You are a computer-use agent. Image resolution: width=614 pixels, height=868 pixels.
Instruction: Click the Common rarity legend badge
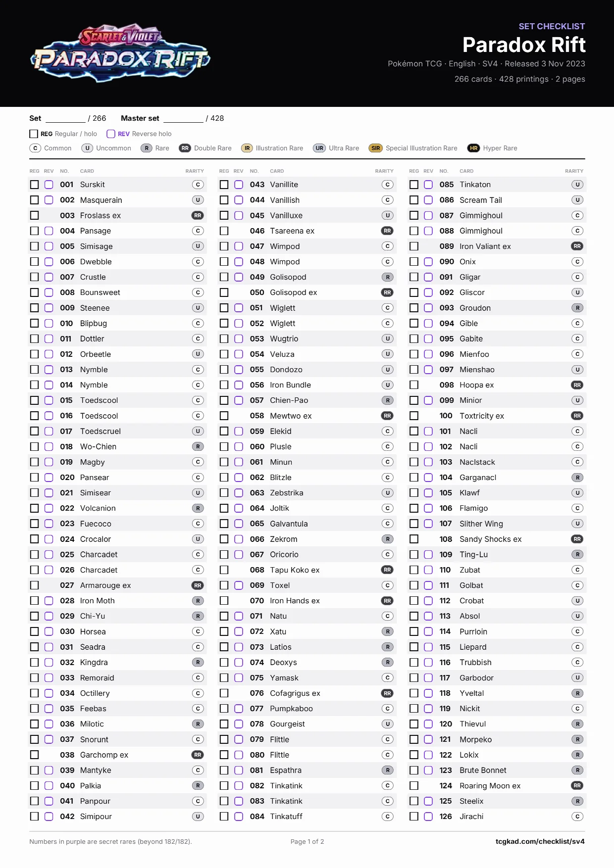click(x=35, y=148)
